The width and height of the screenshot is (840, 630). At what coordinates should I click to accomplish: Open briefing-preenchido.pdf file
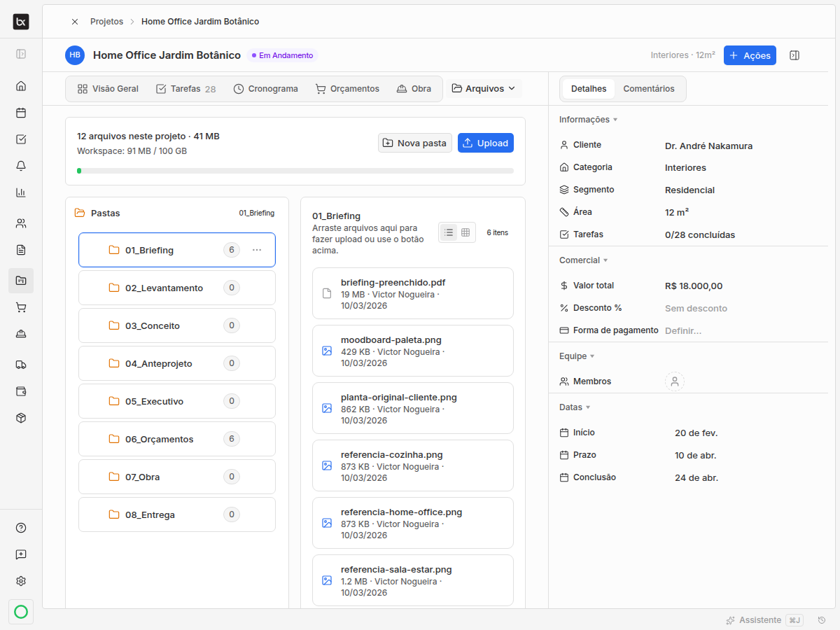(x=413, y=293)
